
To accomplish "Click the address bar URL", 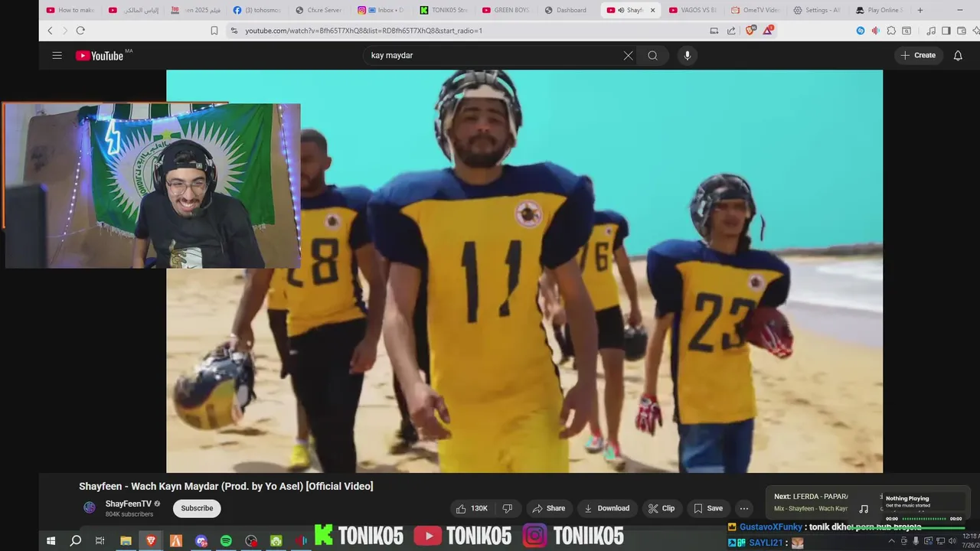I will pyautogui.click(x=364, y=31).
